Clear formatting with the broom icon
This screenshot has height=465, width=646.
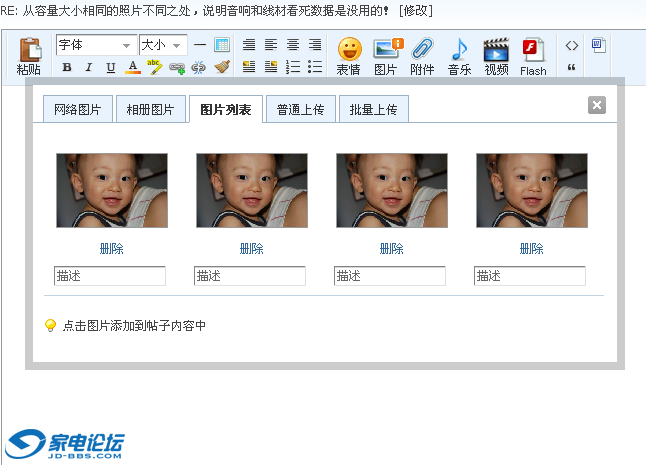point(222,67)
